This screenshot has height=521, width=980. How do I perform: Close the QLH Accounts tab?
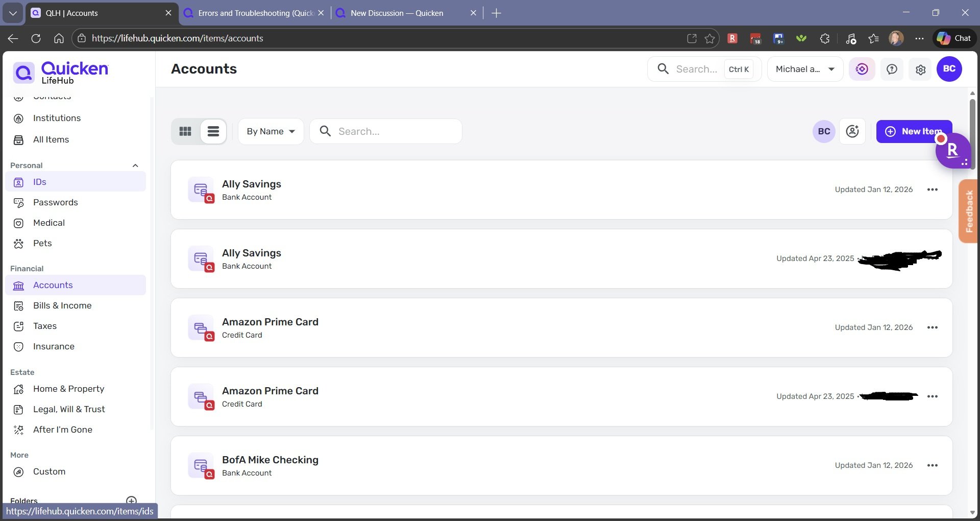point(168,13)
